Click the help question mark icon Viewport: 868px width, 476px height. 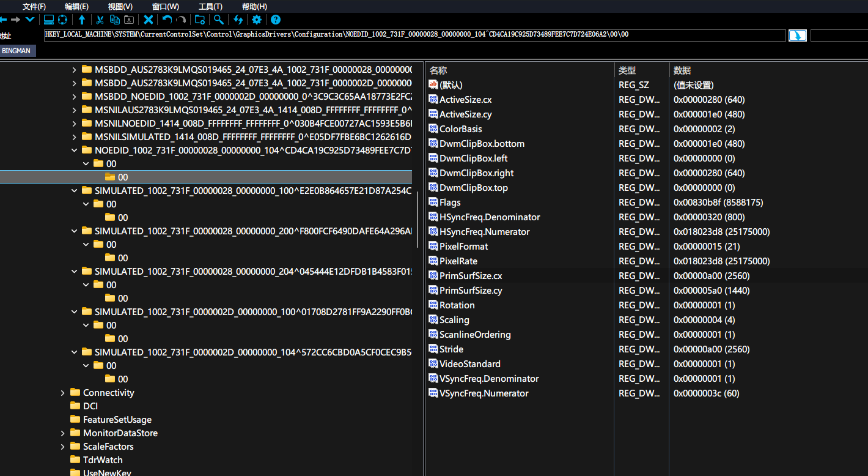pyautogui.click(x=276, y=20)
